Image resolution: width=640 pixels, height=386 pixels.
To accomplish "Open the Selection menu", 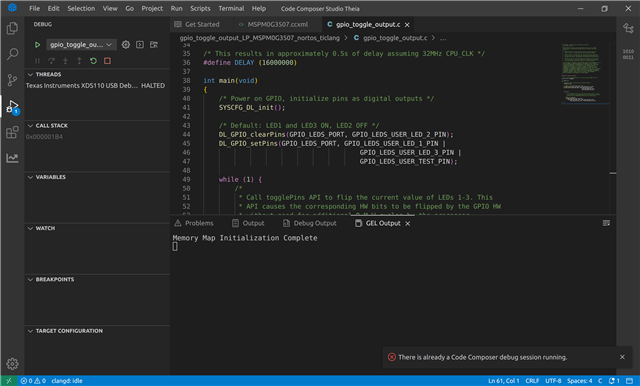I will 81,9.
